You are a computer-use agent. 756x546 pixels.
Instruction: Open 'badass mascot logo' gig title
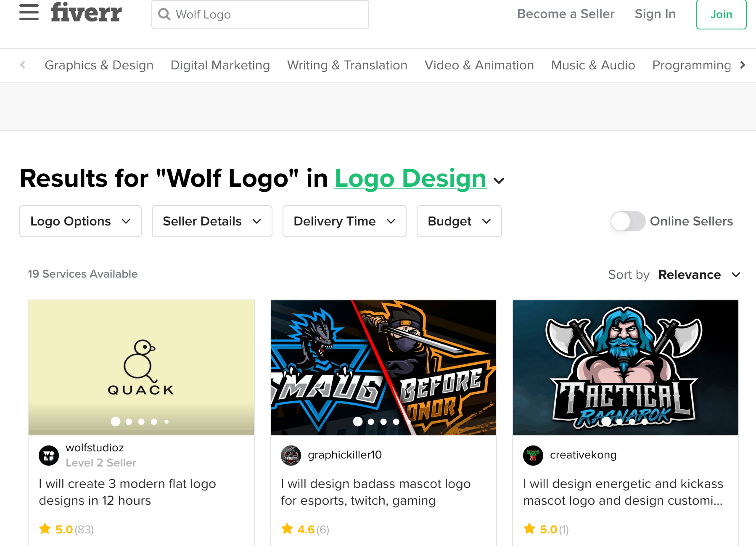(375, 492)
